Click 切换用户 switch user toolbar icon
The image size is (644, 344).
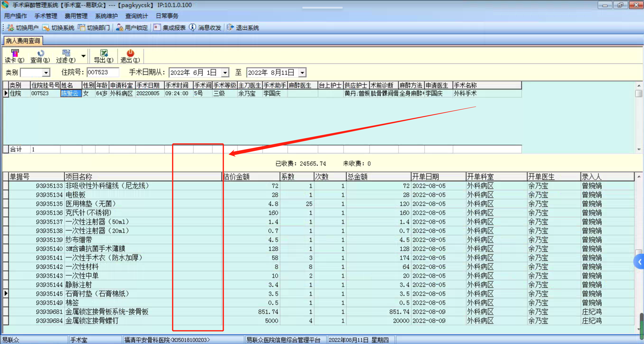pyautogui.click(x=10, y=27)
